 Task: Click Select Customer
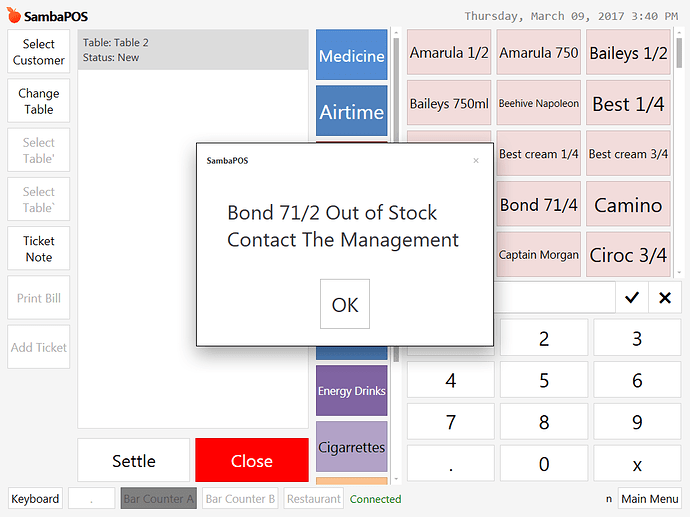click(x=39, y=52)
